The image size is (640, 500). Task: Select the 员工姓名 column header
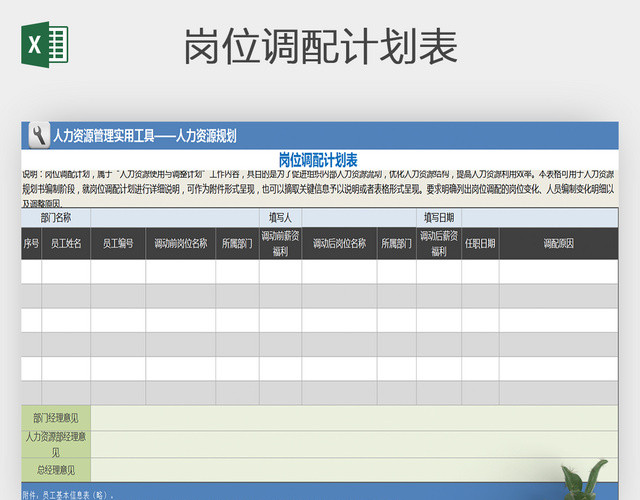[66, 243]
